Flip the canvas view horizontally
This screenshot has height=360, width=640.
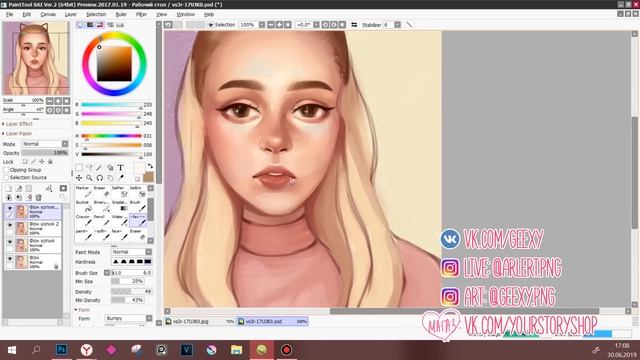[x=354, y=25]
